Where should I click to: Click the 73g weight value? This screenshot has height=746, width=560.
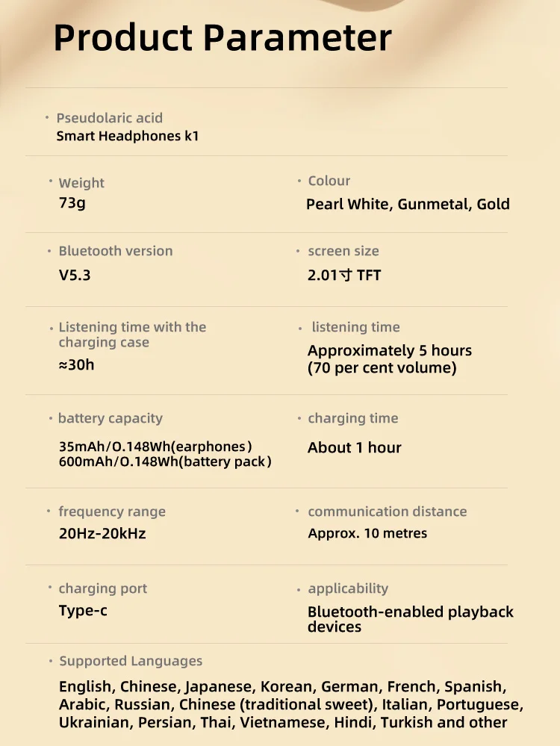coord(72,203)
